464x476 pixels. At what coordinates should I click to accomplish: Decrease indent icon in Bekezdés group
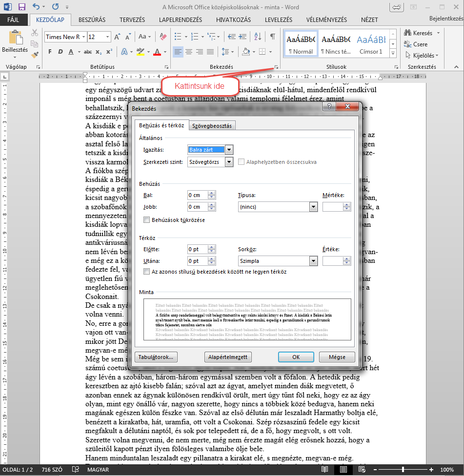pos(232,37)
